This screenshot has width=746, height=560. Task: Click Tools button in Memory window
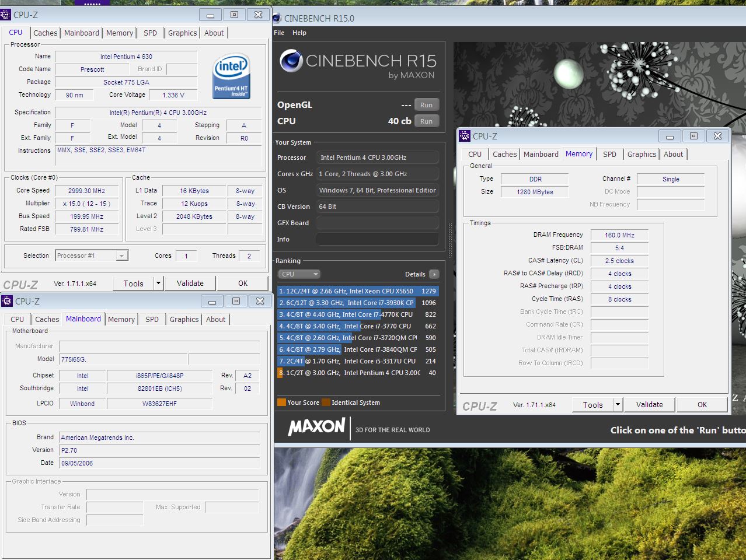click(592, 404)
